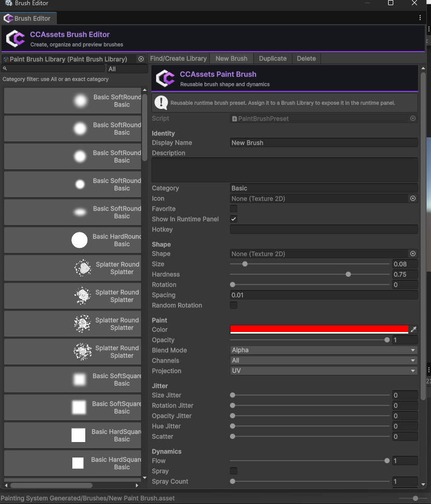Open the Channels dropdown
431x504 pixels.
pyautogui.click(x=324, y=360)
